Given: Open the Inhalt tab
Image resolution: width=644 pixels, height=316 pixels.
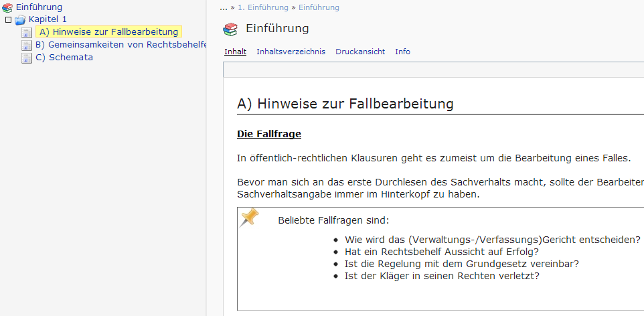Looking at the screenshot, I should (x=235, y=52).
